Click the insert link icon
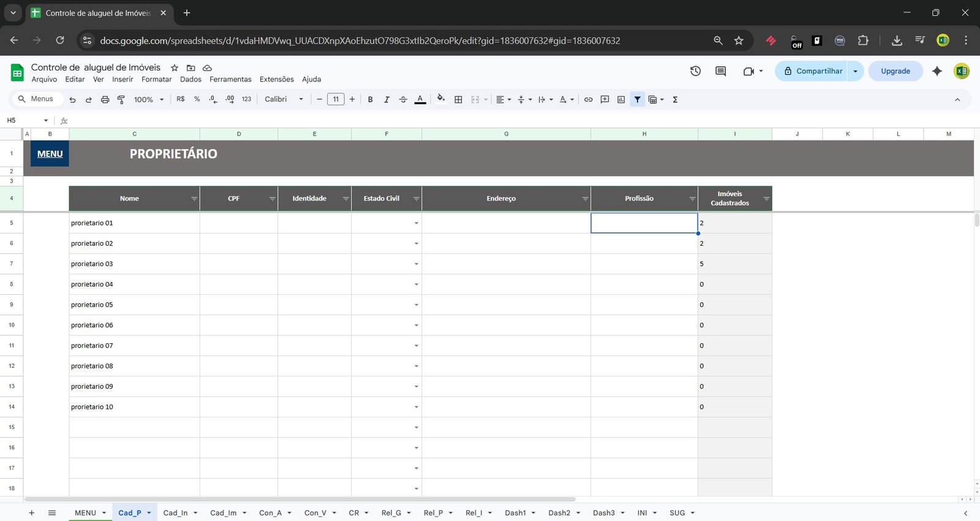 point(588,99)
